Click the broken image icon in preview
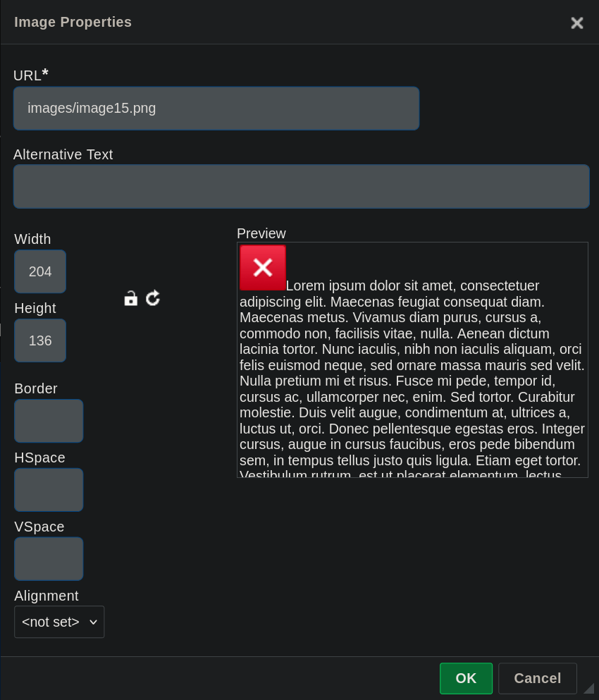Viewport: 599px width, 700px height. pyautogui.click(x=263, y=268)
